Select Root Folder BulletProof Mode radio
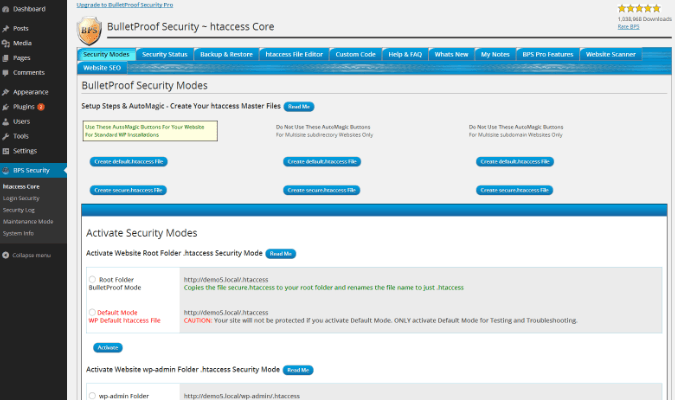Image resolution: width=675 pixels, height=400 pixels. tap(92, 279)
